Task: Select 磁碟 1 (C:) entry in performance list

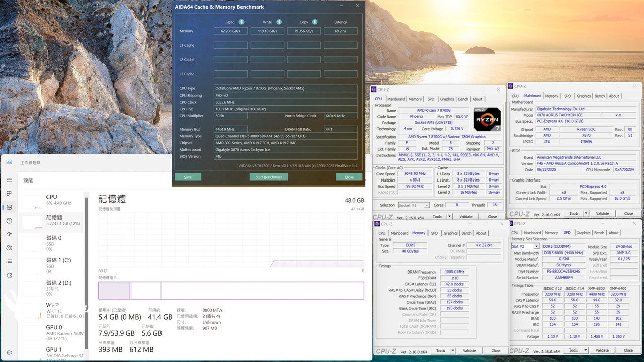Action: tap(52, 265)
